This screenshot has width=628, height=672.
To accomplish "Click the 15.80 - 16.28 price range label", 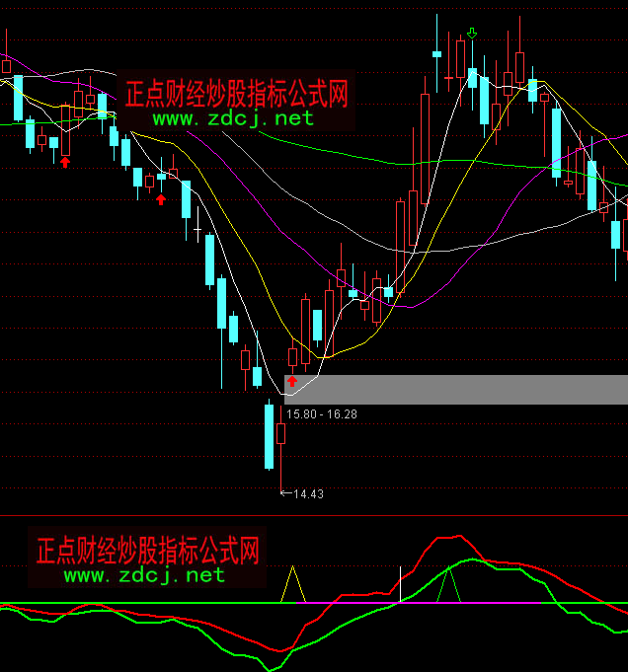I will [x=322, y=413].
